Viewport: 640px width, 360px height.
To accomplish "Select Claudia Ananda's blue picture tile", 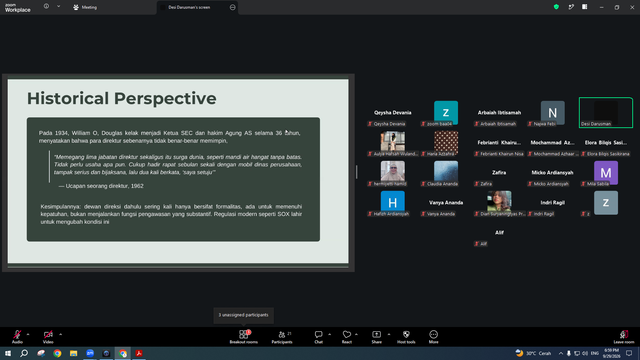I will (446, 173).
